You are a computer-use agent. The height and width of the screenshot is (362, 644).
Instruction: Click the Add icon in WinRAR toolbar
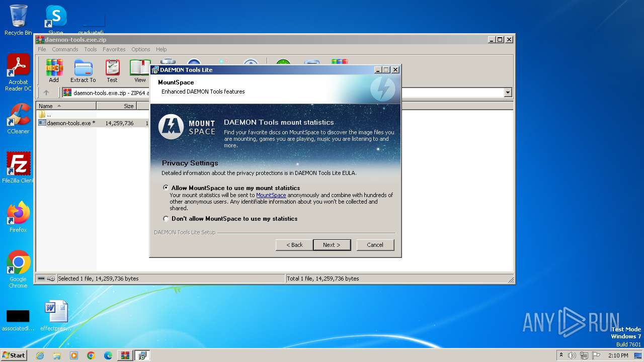54,71
